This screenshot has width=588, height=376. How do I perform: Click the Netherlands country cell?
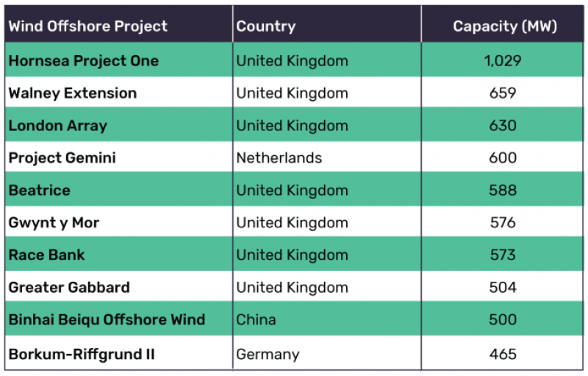(x=279, y=158)
